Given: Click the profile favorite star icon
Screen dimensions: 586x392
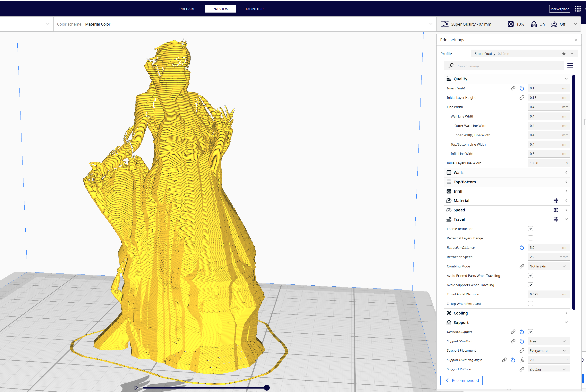Looking at the screenshot, I should pos(564,54).
